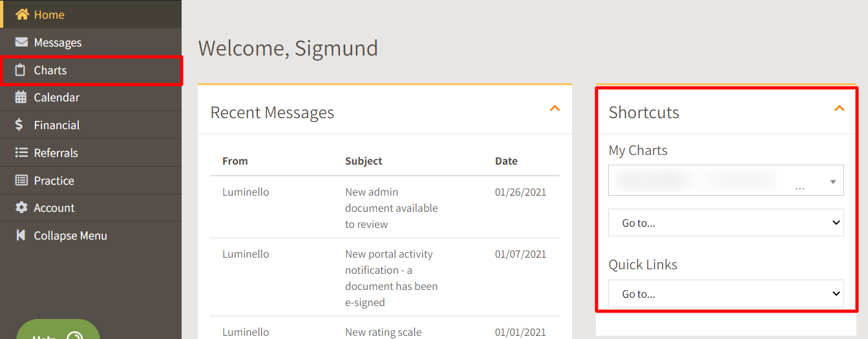Open the Referrals section
The width and height of the screenshot is (868, 339).
coord(90,153)
